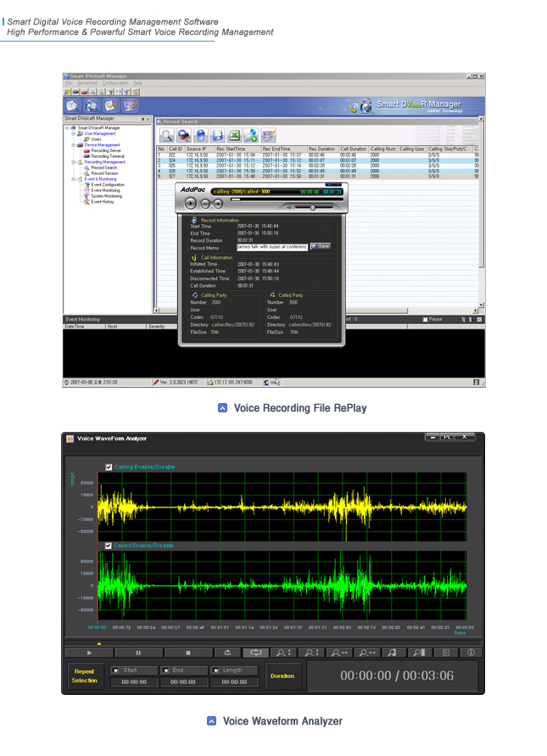Open the Configuration menu

(115, 83)
